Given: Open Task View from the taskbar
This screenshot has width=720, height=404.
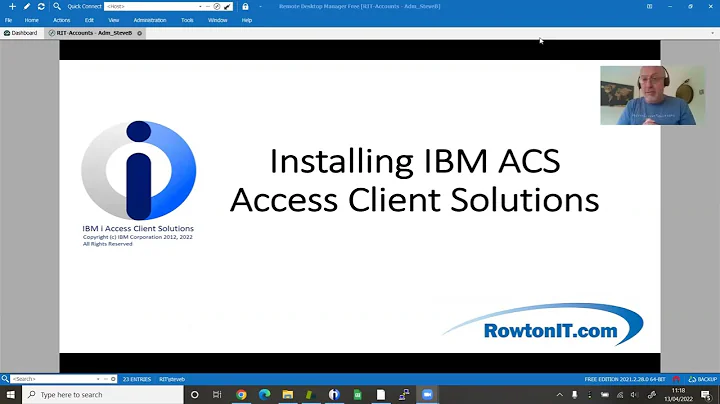Looking at the screenshot, I should coord(217,395).
